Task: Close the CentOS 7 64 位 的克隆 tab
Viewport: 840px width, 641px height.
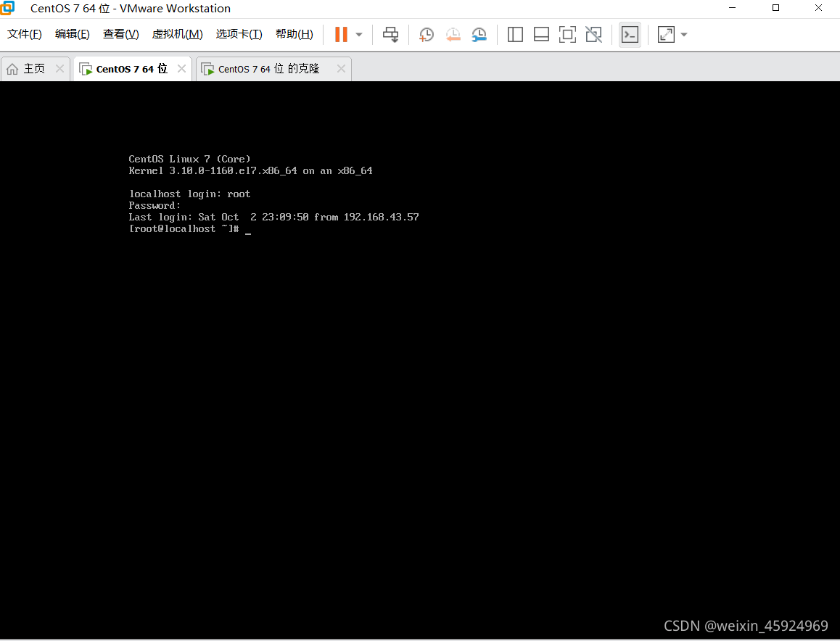Action: [341, 69]
